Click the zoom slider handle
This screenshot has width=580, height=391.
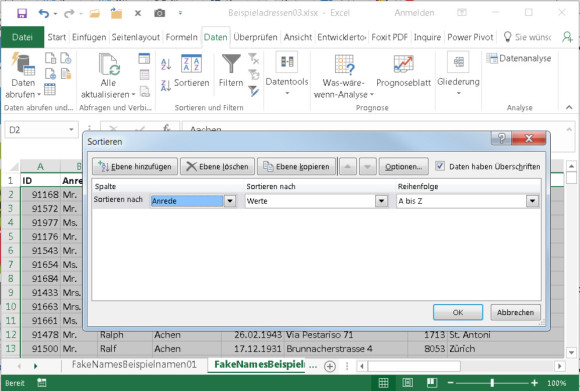pyautogui.click(x=492, y=383)
